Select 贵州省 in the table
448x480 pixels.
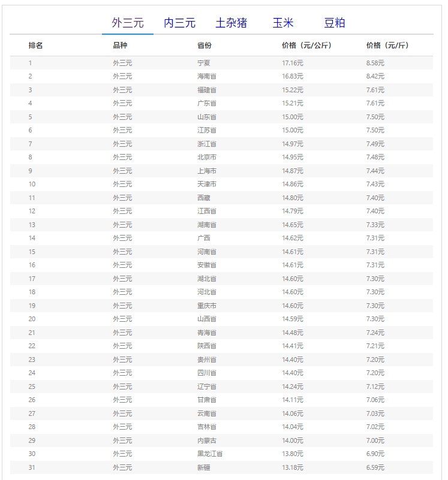point(207,360)
